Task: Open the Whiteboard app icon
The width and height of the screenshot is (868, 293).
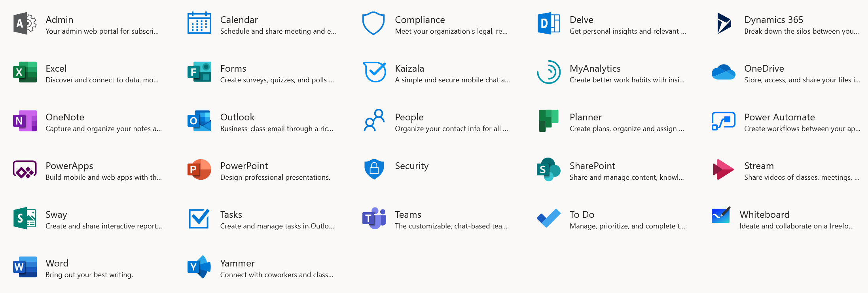Action: 721,215
